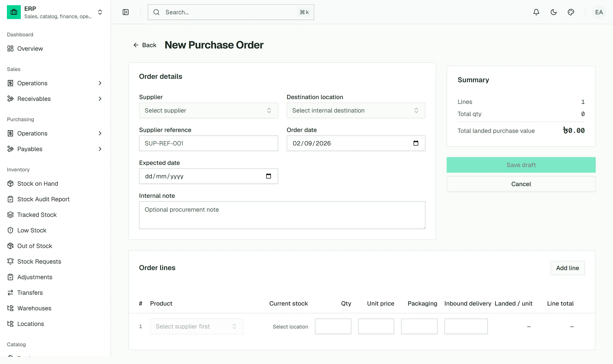Click the Stock Audit Report clipboard icon
The width and height of the screenshot is (613, 364).
pyautogui.click(x=10, y=199)
